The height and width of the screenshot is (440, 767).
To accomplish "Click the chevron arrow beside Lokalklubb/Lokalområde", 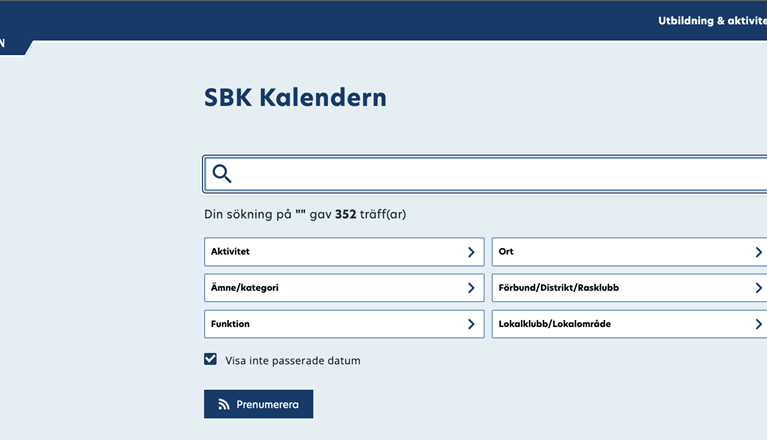I will click(x=758, y=324).
